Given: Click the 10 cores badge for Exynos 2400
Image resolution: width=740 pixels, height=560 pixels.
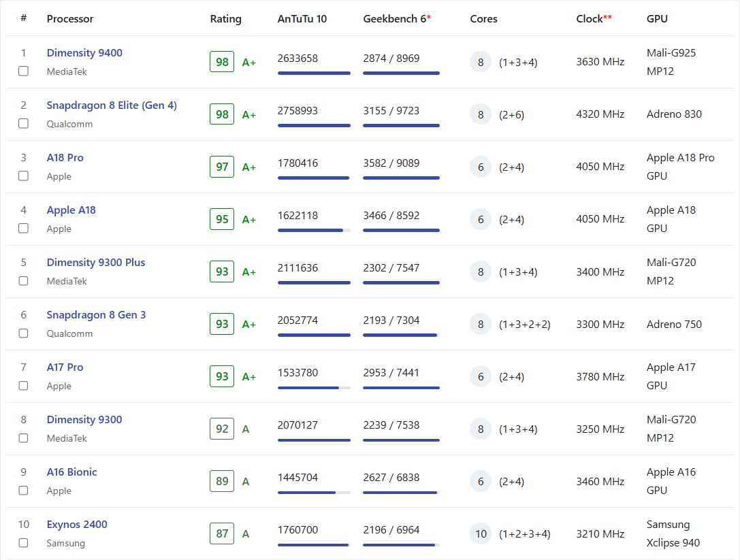Looking at the screenshot, I should (481, 533).
